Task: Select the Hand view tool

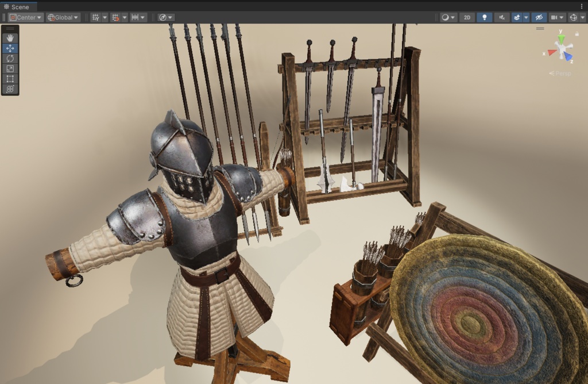Action: pyautogui.click(x=10, y=38)
